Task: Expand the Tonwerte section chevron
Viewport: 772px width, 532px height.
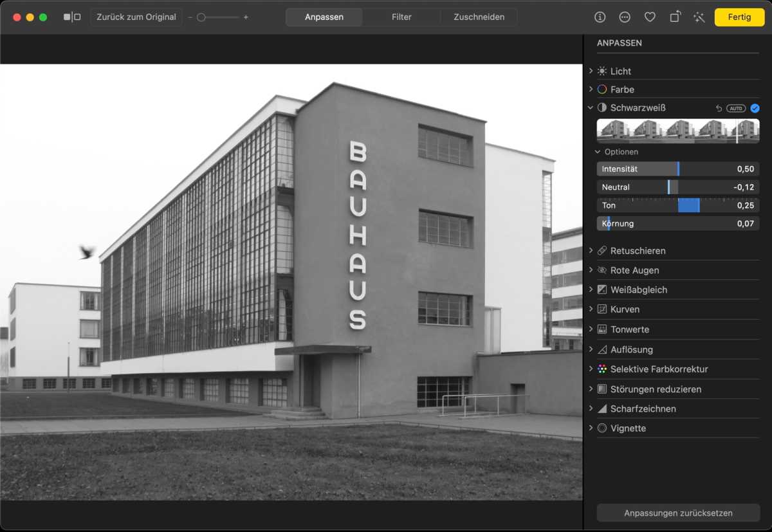Action: (591, 329)
